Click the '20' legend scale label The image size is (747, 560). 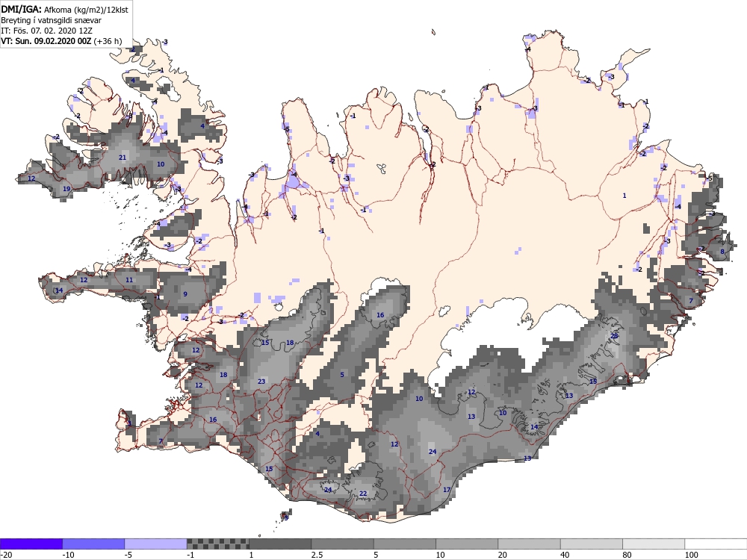(x=503, y=555)
